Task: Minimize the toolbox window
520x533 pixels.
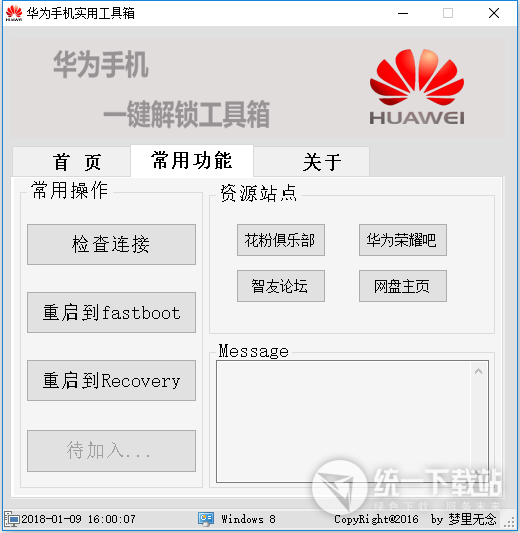Action: point(403,14)
